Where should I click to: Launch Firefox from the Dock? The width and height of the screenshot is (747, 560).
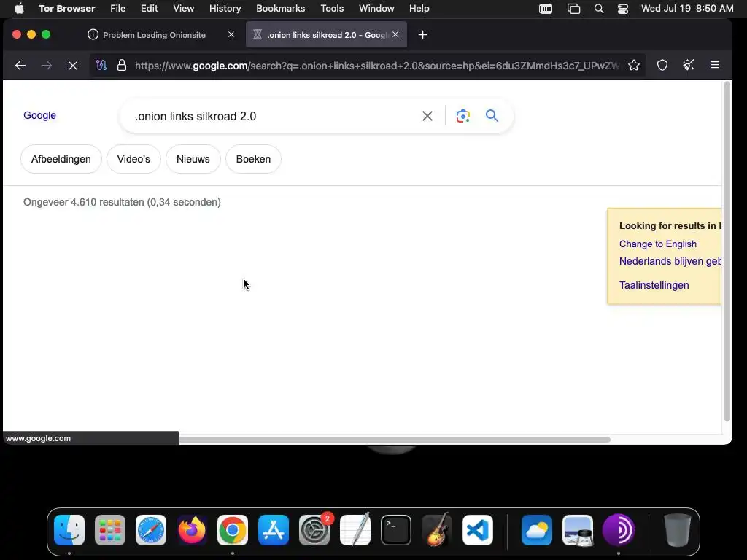click(x=192, y=530)
